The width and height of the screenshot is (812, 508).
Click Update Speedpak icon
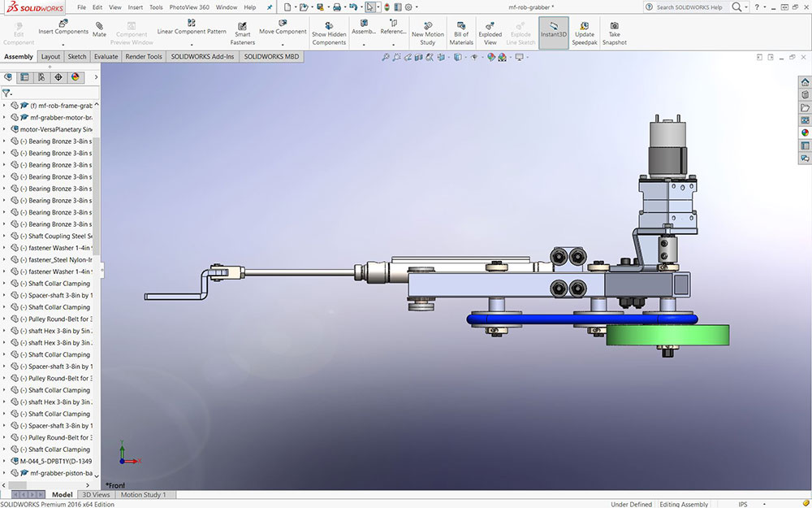(x=584, y=26)
